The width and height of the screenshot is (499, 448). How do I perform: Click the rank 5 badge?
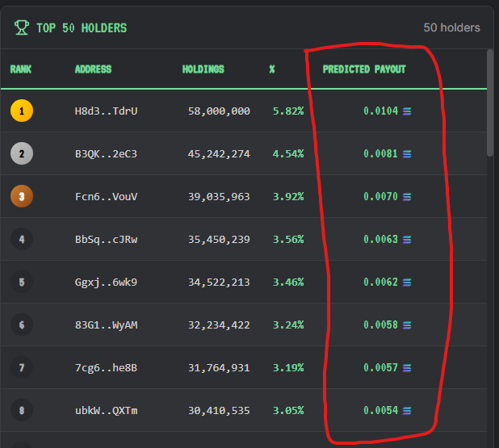point(22,282)
